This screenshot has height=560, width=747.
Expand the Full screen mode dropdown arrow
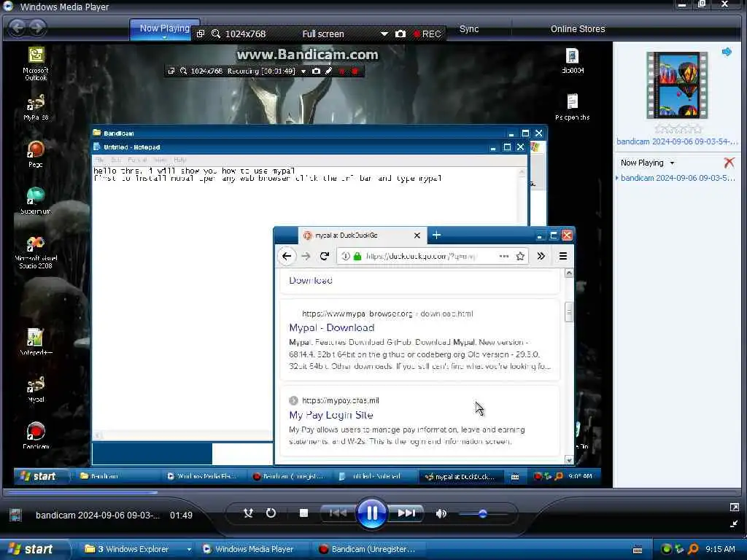384,34
